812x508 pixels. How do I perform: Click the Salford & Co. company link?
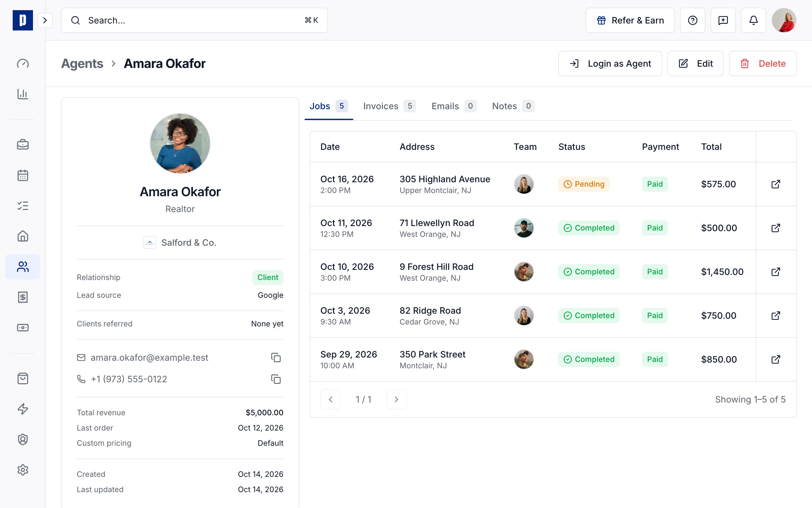coord(180,243)
